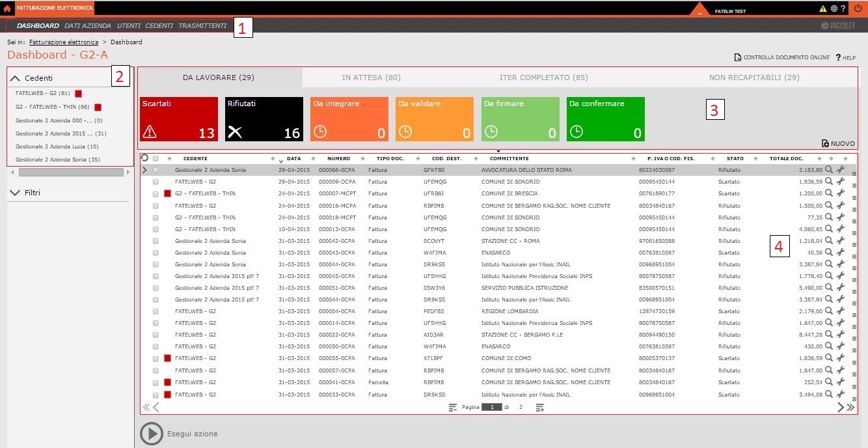Click wrench on the 430,00 total row
Image resolution: width=868 pixels, height=448 pixels.
coord(841,346)
